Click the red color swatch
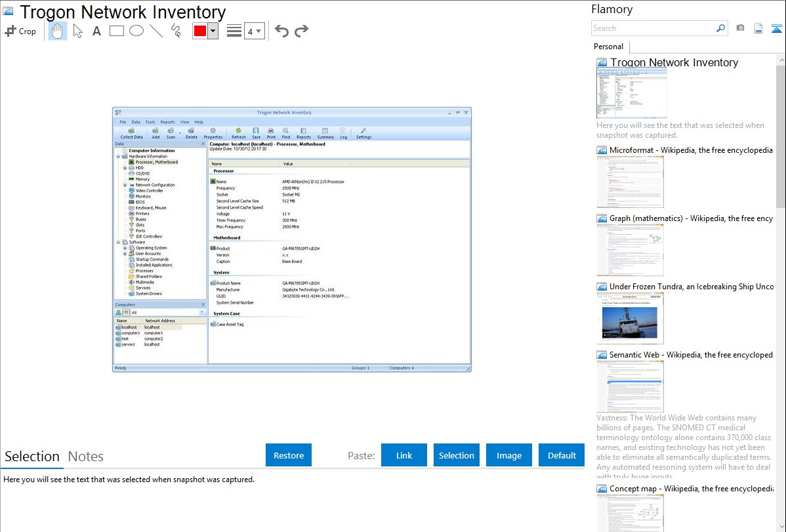 [x=200, y=31]
